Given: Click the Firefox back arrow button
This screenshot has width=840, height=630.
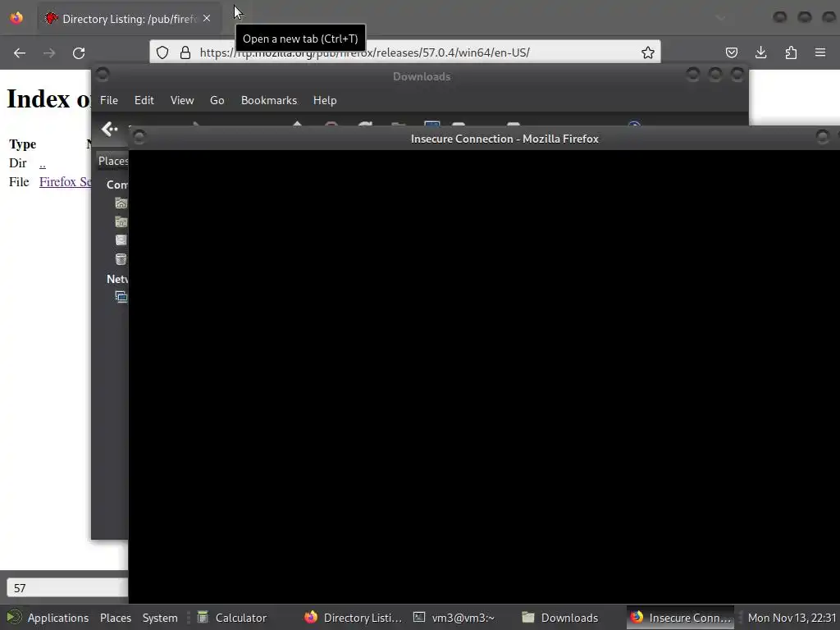Looking at the screenshot, I should pyautogui.click(x=20, y=52).
